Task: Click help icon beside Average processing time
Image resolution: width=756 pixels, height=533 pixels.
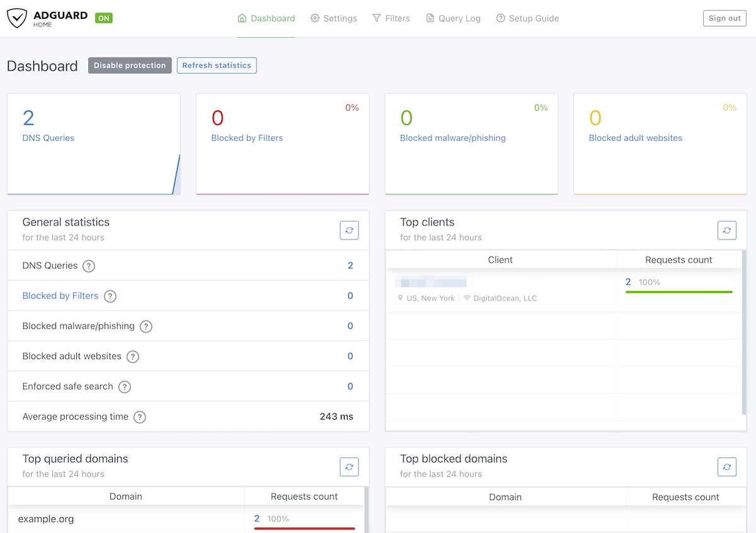Action: (x=140, y=417)
